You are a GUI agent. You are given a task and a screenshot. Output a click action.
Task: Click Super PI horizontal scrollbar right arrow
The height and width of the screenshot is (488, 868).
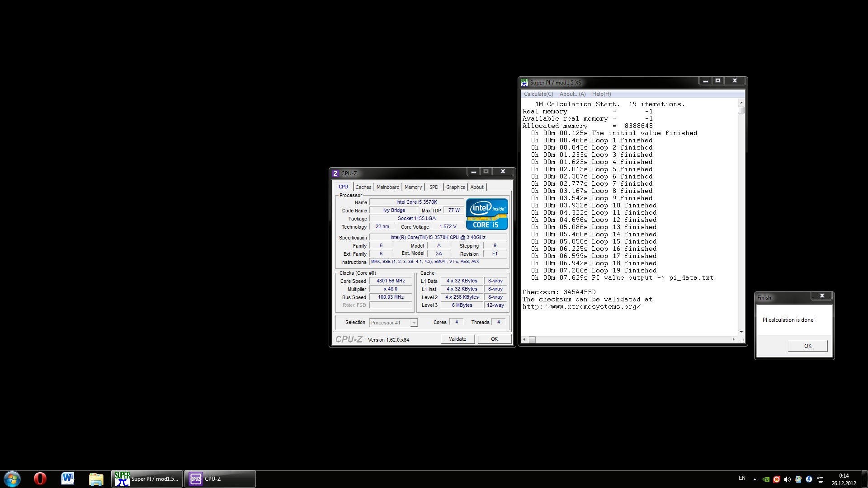[733, 339]
